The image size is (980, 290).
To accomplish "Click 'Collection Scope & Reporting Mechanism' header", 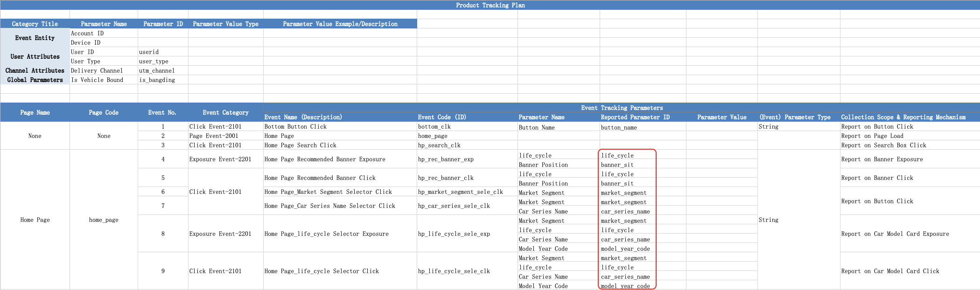I will pyautogui.click(x=910, y=117).
